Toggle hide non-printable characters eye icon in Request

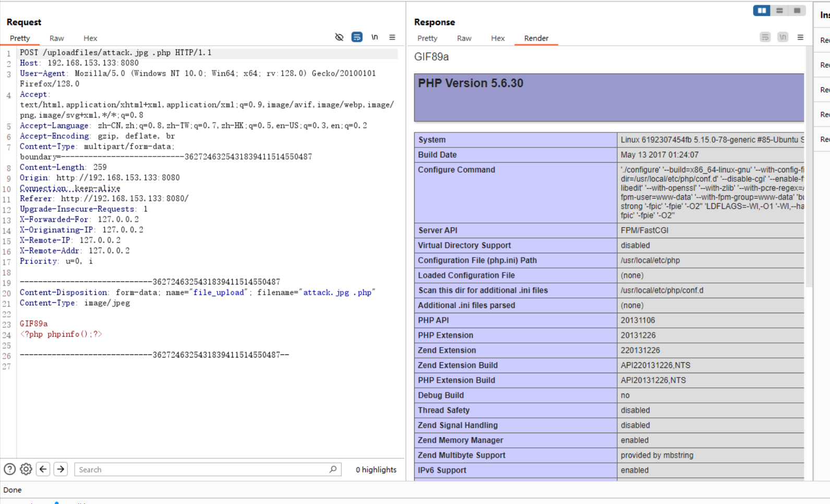339,37
